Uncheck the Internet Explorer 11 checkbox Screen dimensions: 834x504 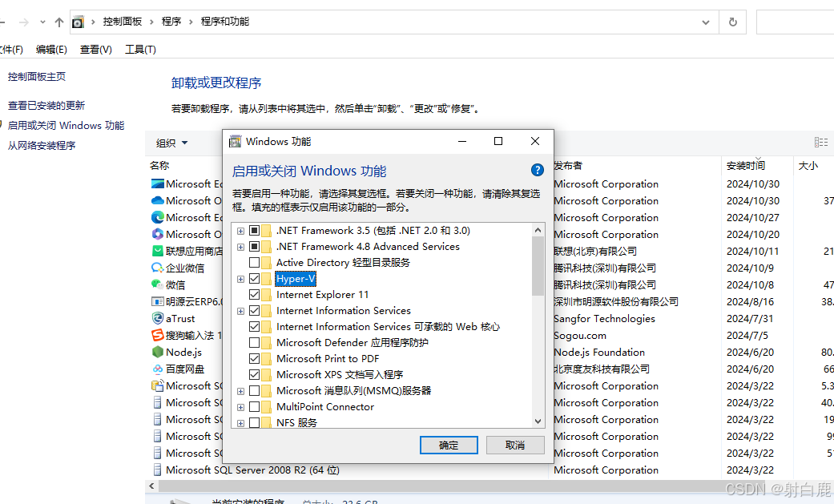pos(254,294)
